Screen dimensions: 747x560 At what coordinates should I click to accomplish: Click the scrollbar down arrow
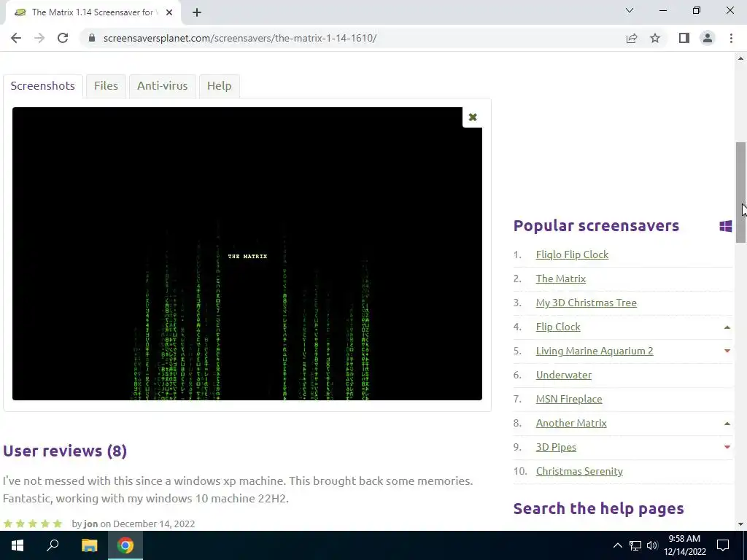[x=741, y=524]
